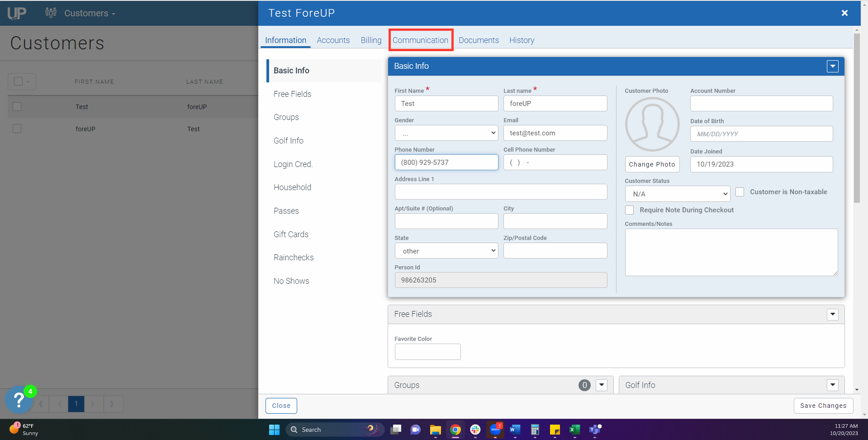
Task: Click the dialog's vertical scrollbar
Action: 857,118
